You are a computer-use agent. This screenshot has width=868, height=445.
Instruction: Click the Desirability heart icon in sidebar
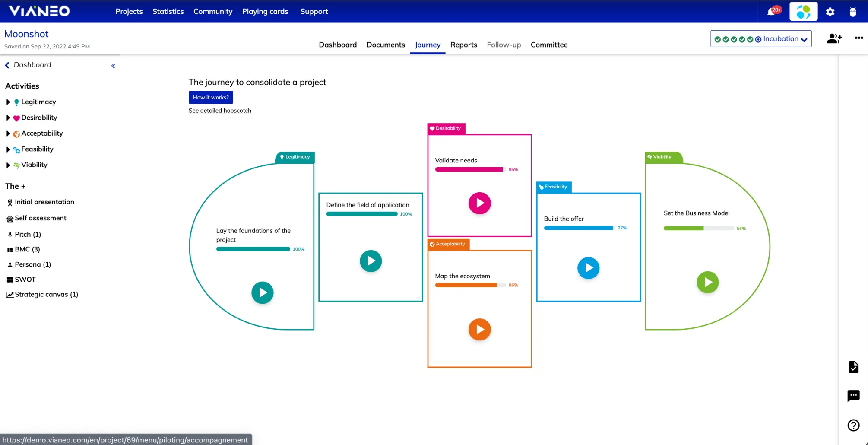(16, 118)
